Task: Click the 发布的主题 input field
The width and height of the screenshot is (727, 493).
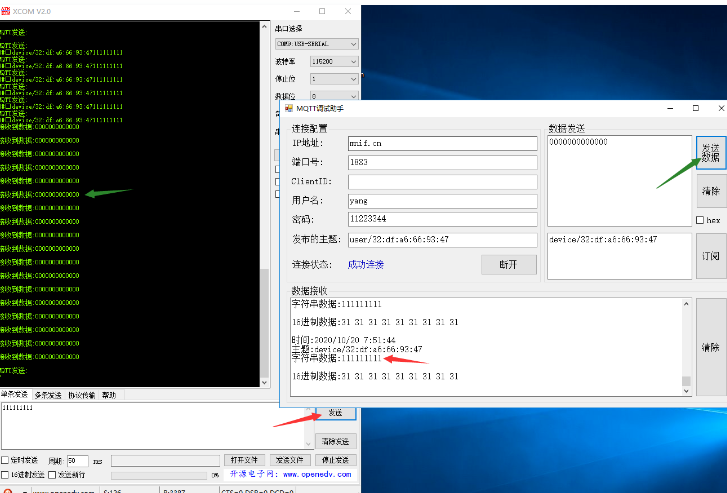Action: click(x=442, y=239)
